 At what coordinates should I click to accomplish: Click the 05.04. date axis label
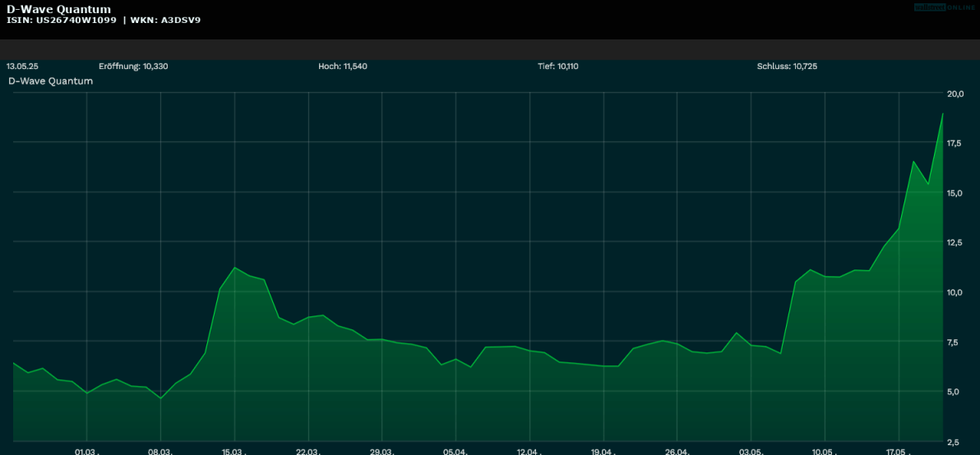[x=455, y=452]
